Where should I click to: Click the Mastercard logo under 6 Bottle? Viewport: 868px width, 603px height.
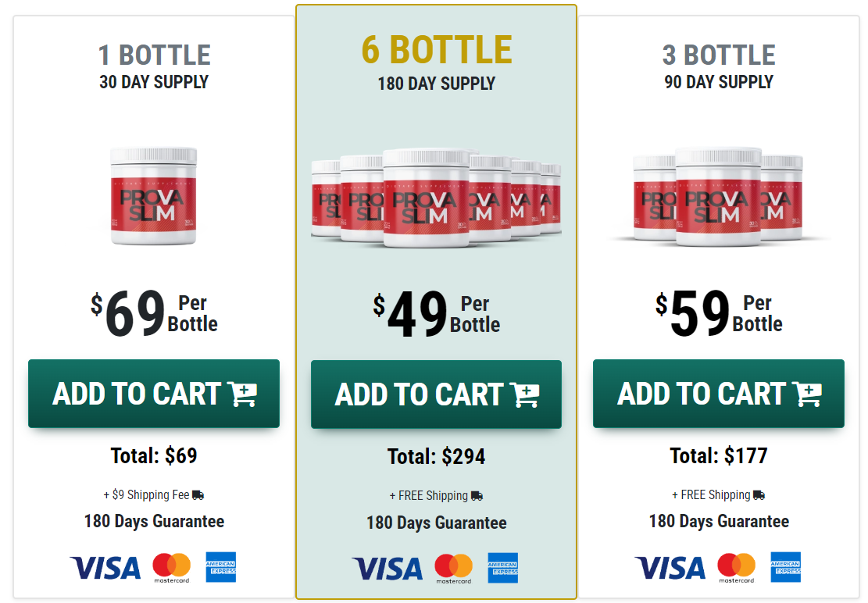coord(453,569)
